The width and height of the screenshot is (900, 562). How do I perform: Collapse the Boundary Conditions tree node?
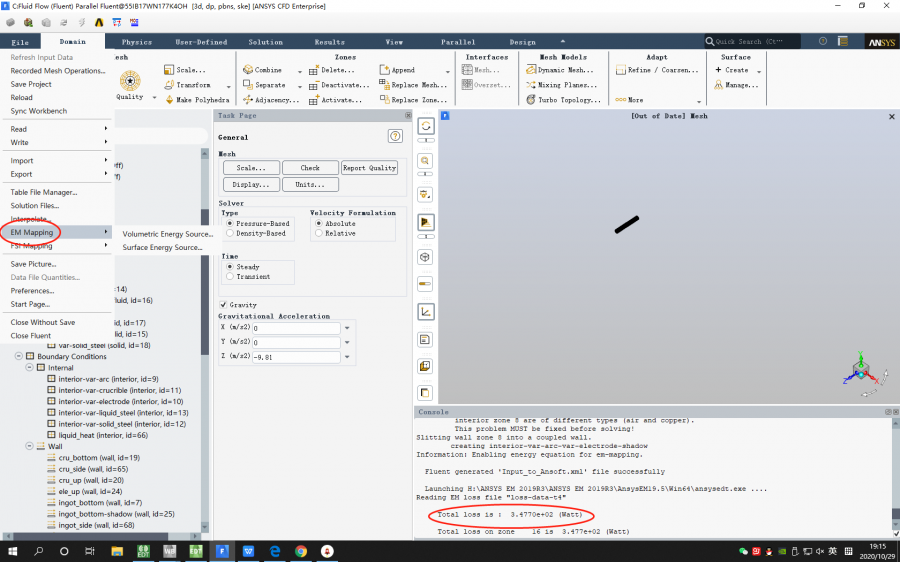pos(19,357)
